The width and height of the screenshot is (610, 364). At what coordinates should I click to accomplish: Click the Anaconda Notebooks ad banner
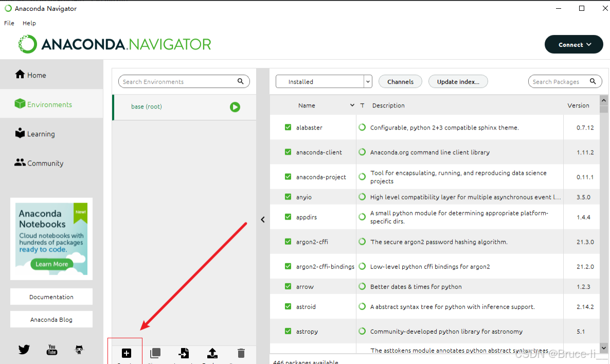[51, 239]
